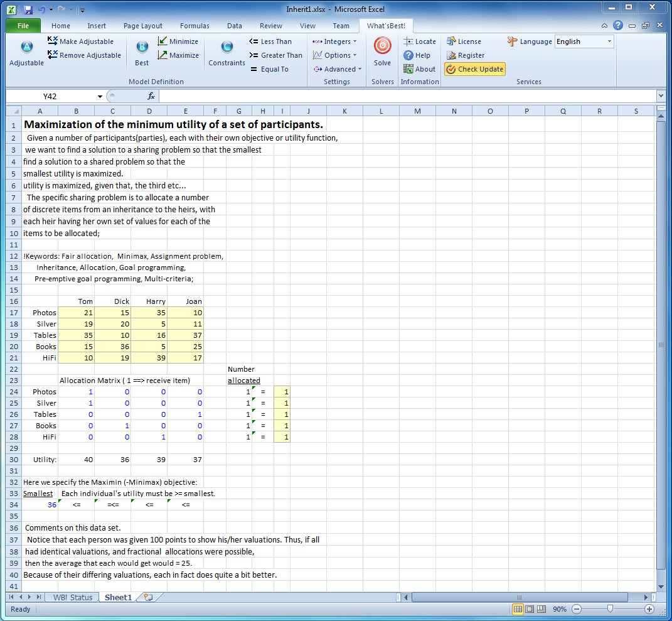Switch to Normal view in status bar
This screenshot has height=621, width=672.
[518, 609]
